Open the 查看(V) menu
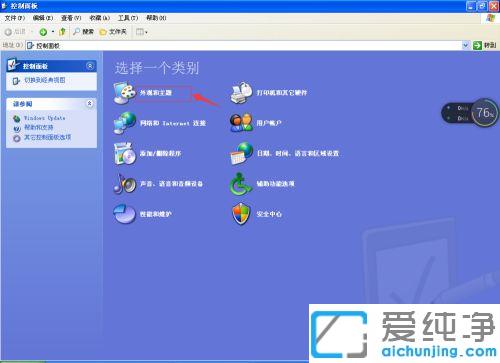Viewport: 500px width, 363px height. click(71, 18)
